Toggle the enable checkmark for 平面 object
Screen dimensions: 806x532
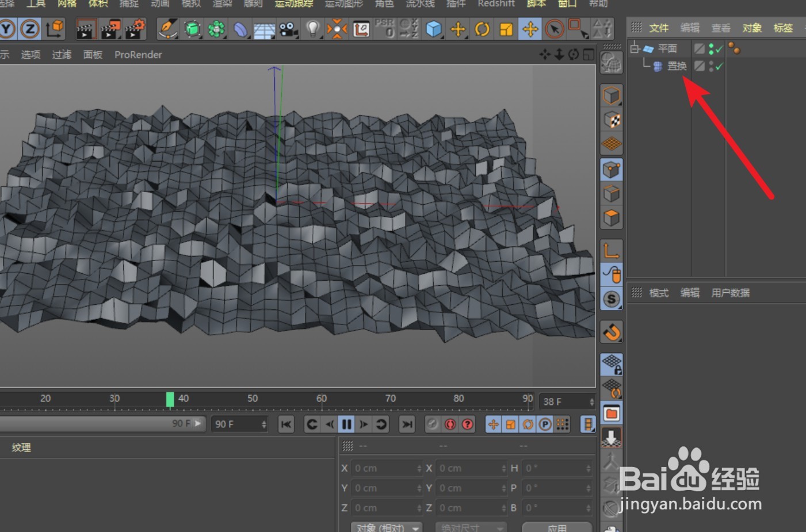point(719,49)
